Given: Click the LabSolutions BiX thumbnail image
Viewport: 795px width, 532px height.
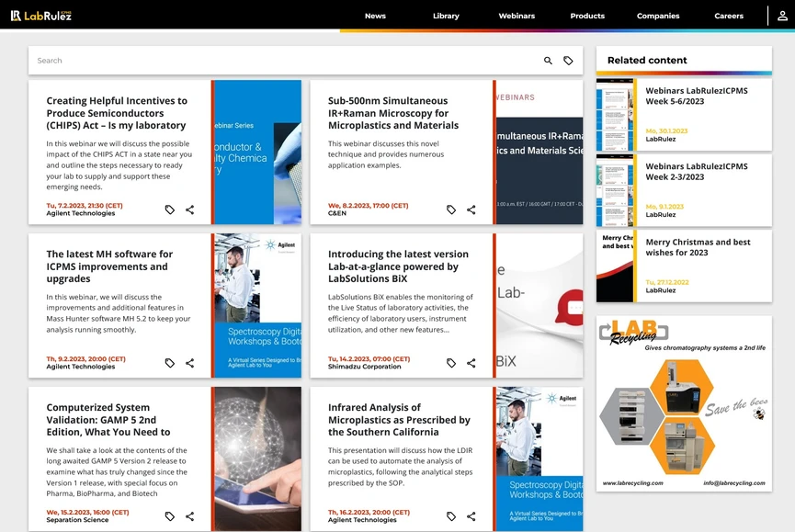Looking at the screenshot, I should click(539, 306).
